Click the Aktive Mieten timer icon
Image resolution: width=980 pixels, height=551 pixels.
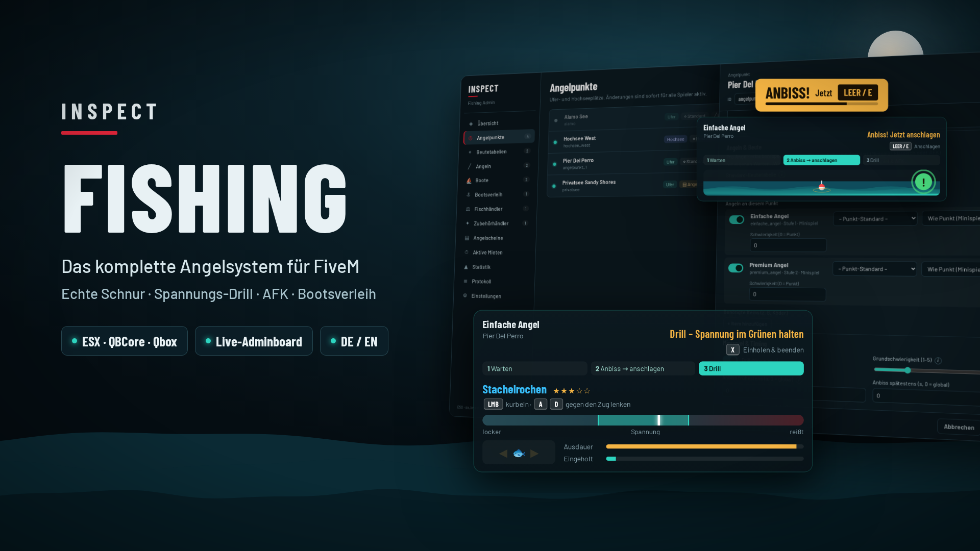(x=466, y=253)
